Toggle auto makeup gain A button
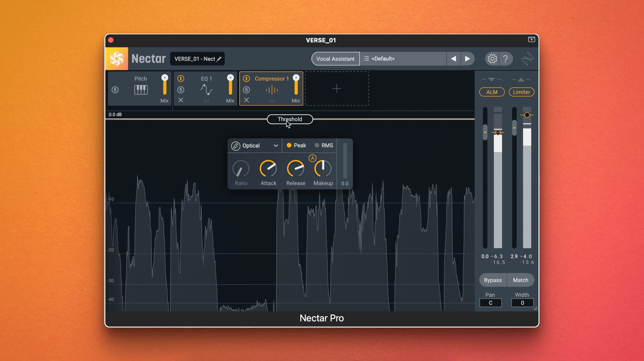Image resolution: width=644 pixels, height=361 pixels. tap(313, 158)
